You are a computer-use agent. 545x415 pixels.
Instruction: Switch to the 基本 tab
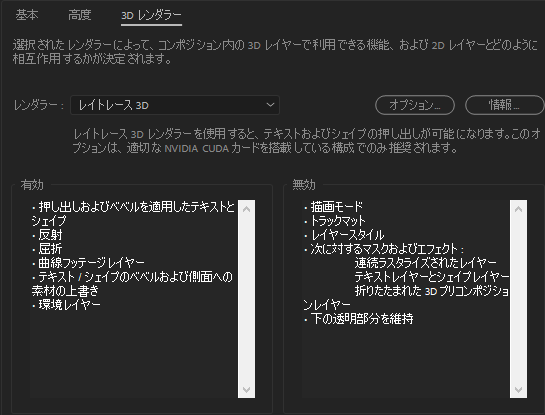[27, 15]
